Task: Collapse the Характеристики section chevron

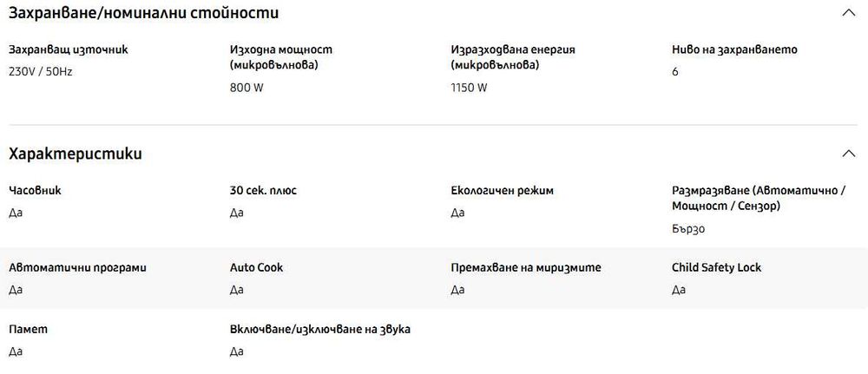Action: 848,154
